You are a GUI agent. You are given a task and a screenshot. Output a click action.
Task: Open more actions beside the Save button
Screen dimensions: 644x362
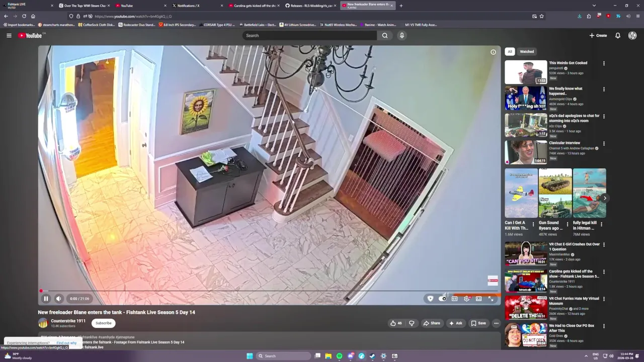point(496,323)
